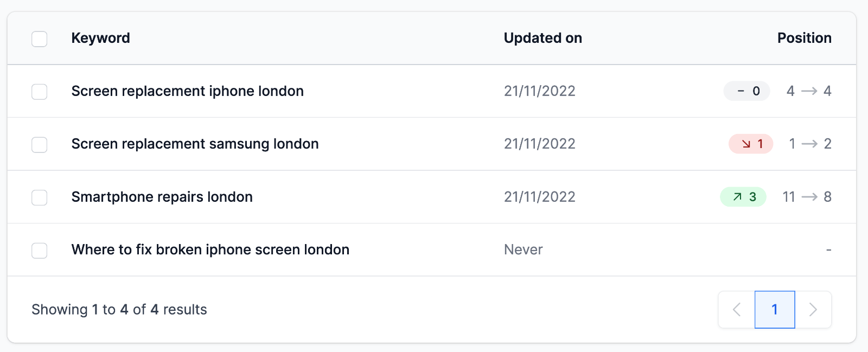This screenshot has height=352, width=868.
Task: Sort by the Keyword column header
Action: tap(101, 38)
